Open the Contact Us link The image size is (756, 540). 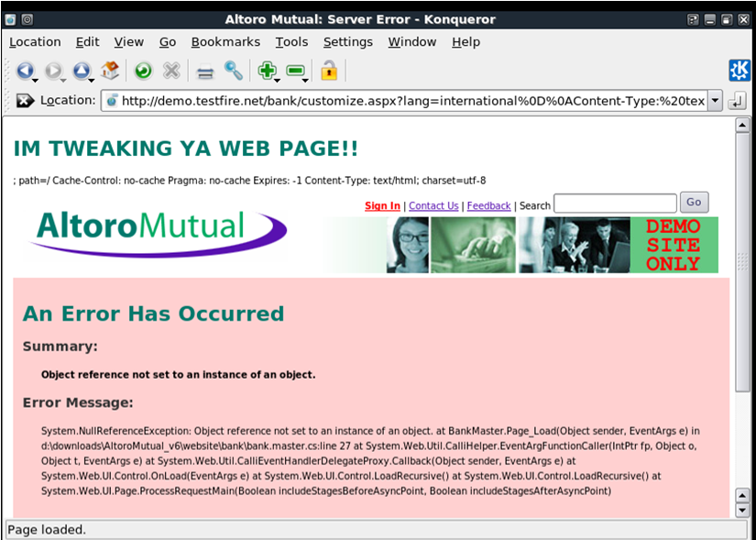coord(433,205)
